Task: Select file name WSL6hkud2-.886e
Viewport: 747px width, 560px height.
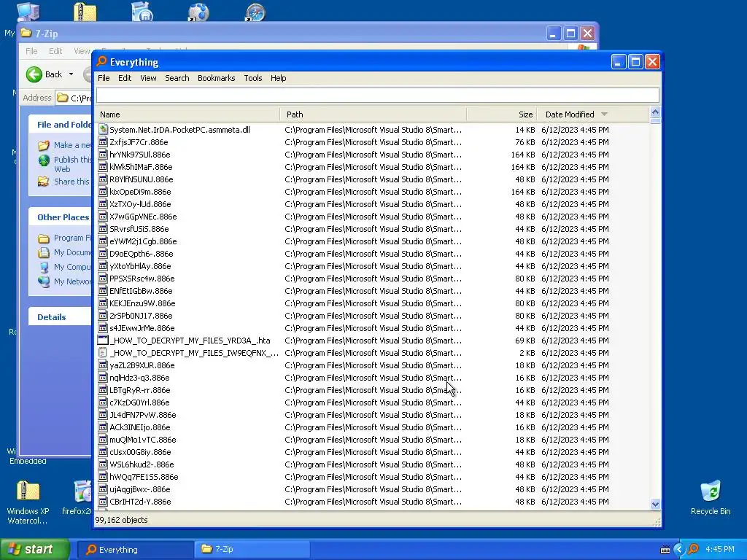Action: click(142, 464)
